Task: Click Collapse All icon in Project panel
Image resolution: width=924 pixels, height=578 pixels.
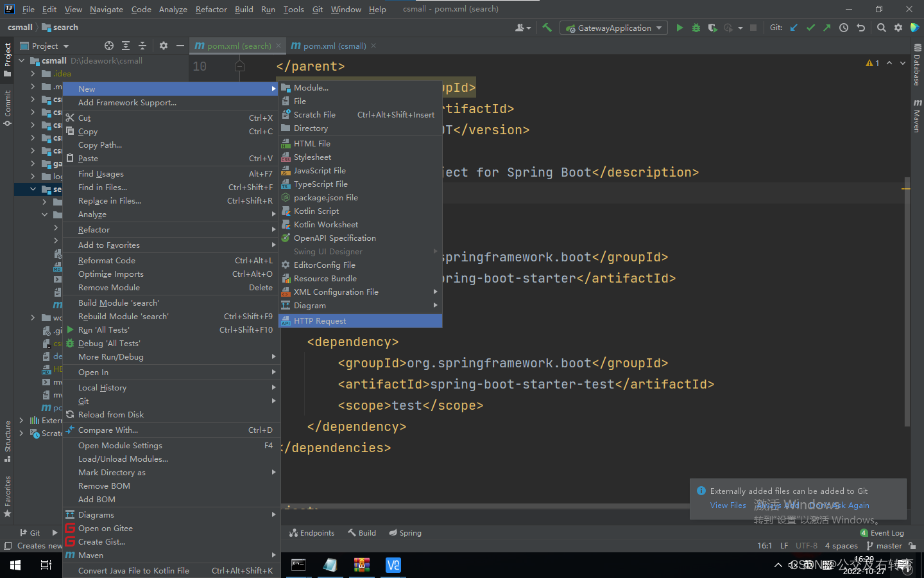Action: [142, 46]
